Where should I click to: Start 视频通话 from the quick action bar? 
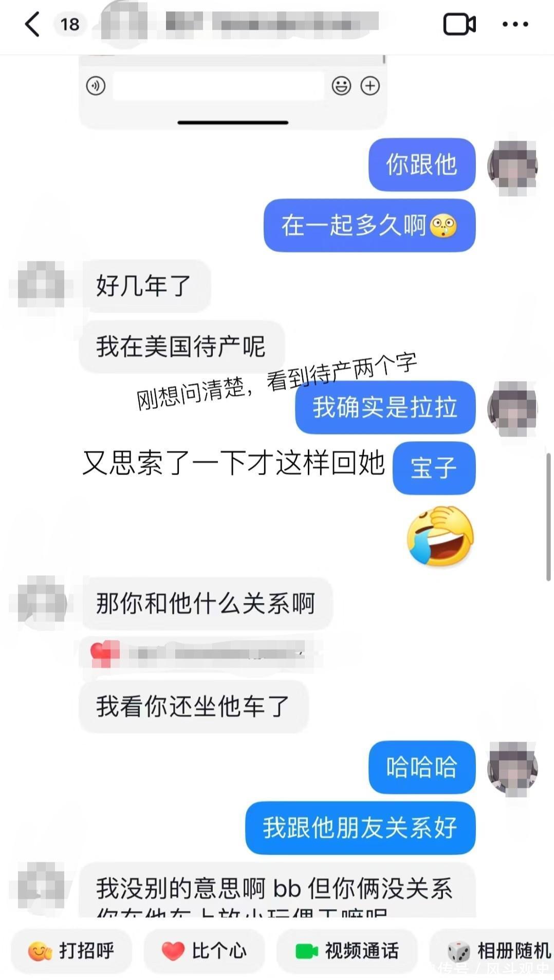point(347,951)
